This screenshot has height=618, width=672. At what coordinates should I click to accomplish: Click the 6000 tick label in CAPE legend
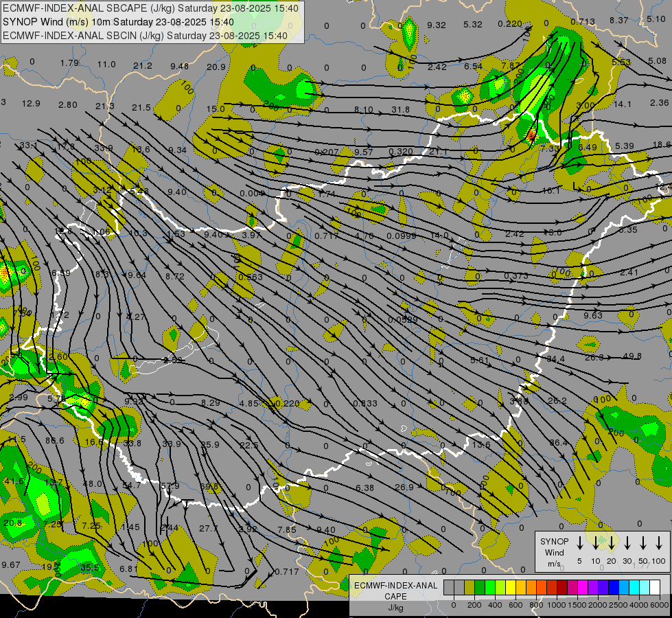click(x=659, y=605)
